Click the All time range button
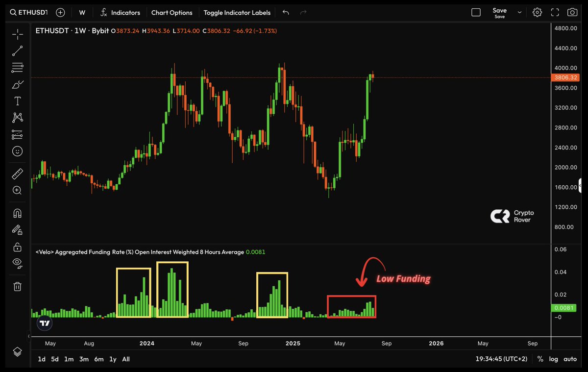Image resolution: width=588 pixels, height=372 pixels. point(126,359)
